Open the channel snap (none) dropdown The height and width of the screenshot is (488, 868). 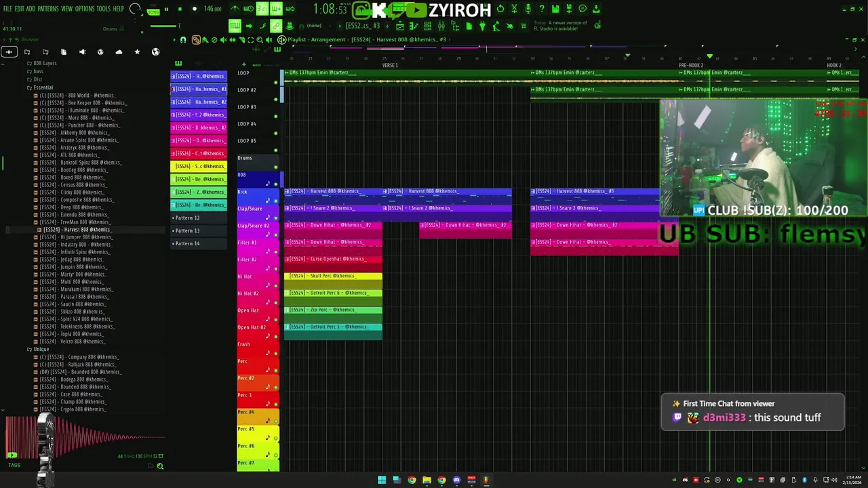click(314, 26)
